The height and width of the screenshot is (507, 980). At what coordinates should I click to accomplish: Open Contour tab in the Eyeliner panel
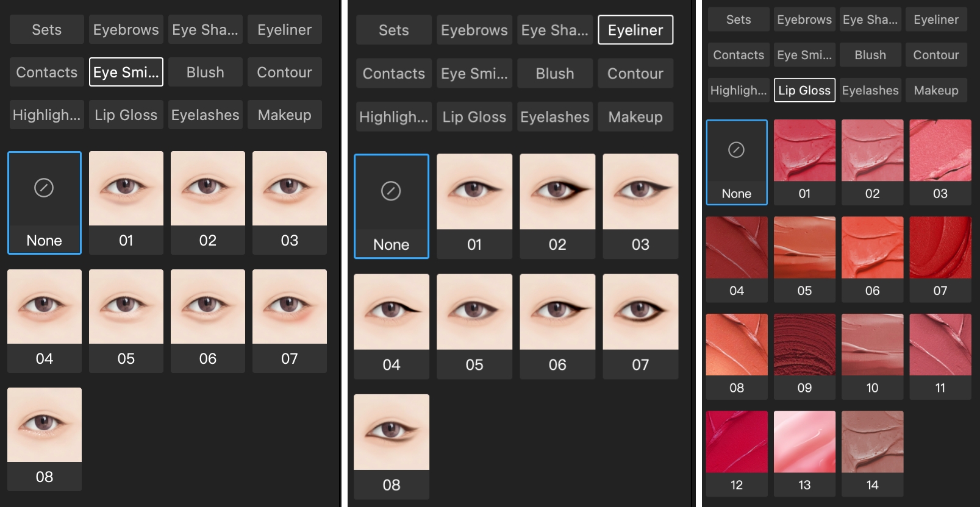coord(635,73)
